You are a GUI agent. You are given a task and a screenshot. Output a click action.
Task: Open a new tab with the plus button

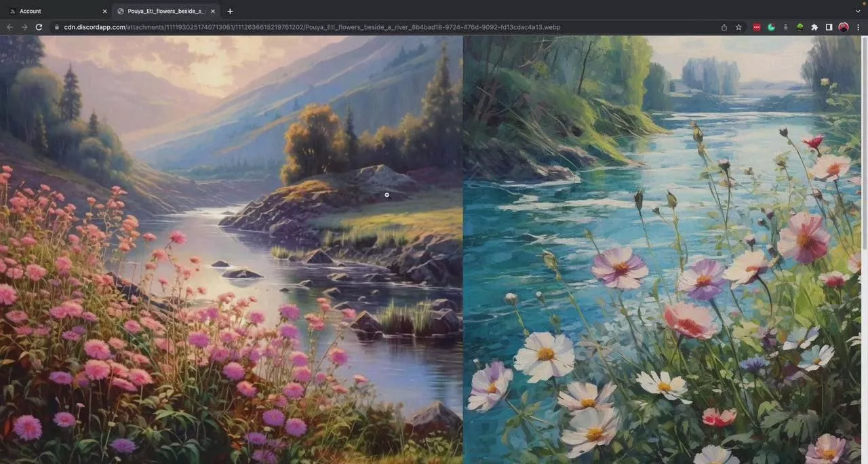tap(230, 11)
